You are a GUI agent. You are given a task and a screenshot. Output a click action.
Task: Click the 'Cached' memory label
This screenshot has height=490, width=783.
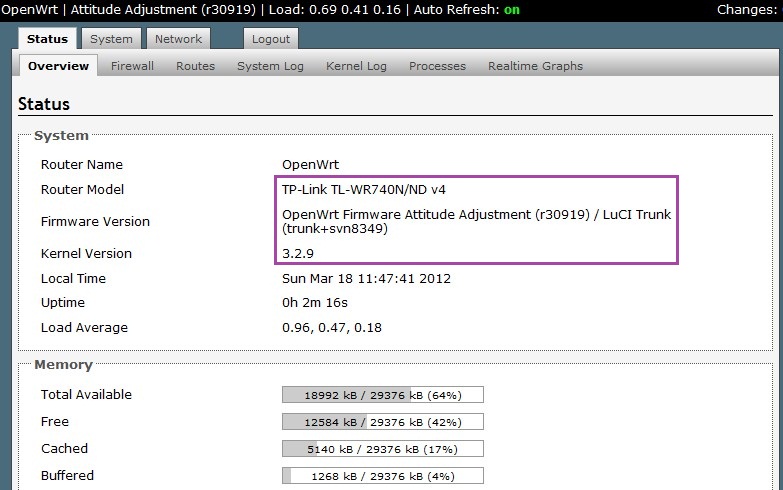pyautogui.click(x=64, y=449)
